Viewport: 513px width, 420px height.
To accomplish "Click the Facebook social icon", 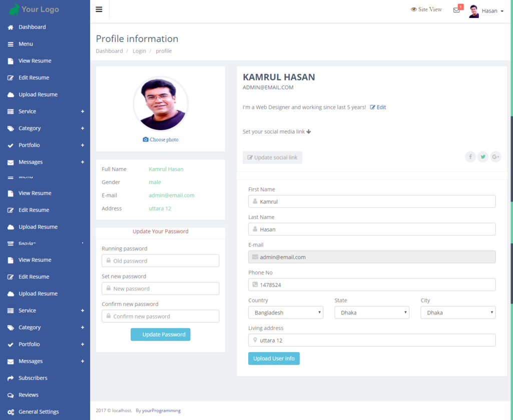I will 470,157.
